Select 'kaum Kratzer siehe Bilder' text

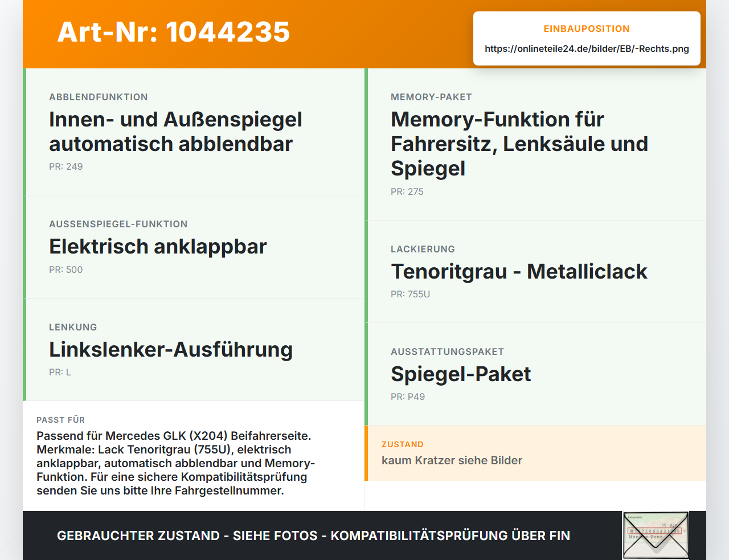pyautogui.click(x=452, y=460)
